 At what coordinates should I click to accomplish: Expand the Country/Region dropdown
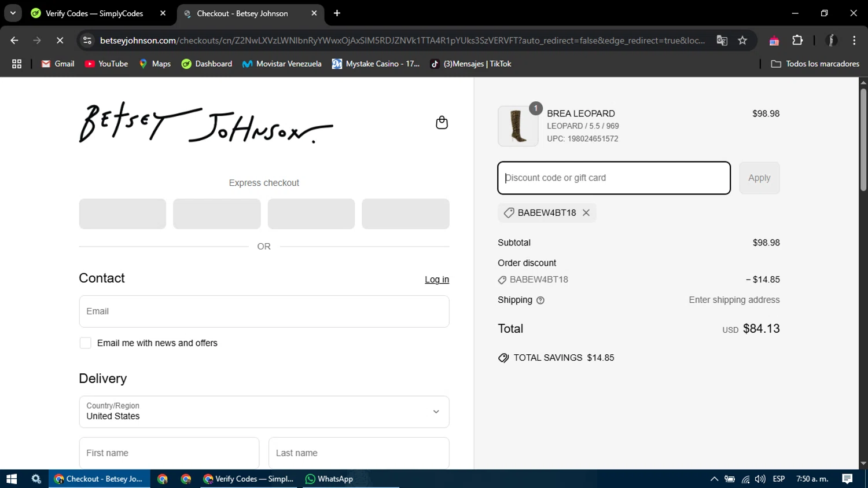pos(264,412)
